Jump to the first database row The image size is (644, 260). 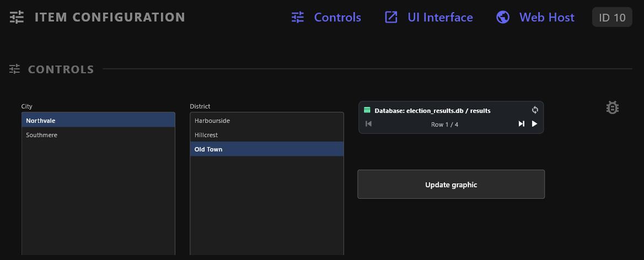(368, 124)
